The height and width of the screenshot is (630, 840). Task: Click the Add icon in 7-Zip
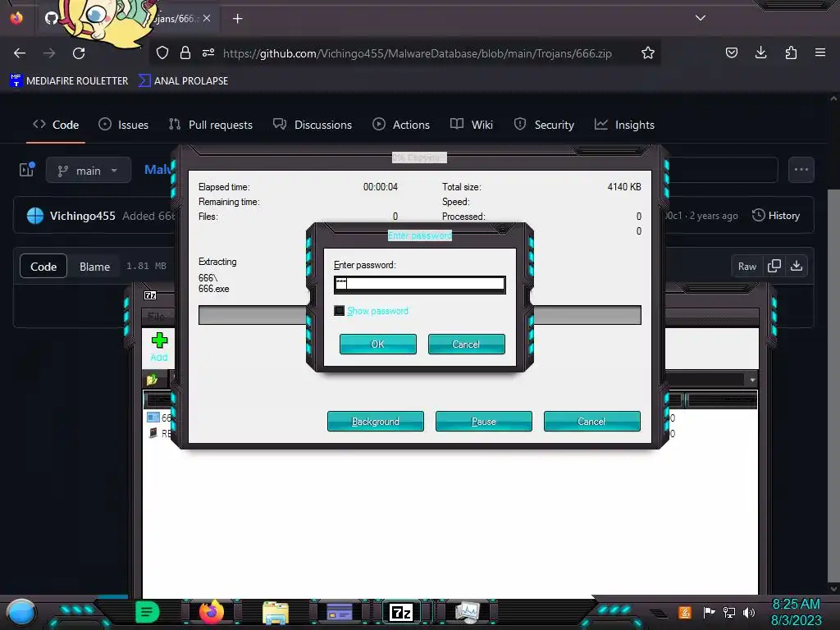159,347
